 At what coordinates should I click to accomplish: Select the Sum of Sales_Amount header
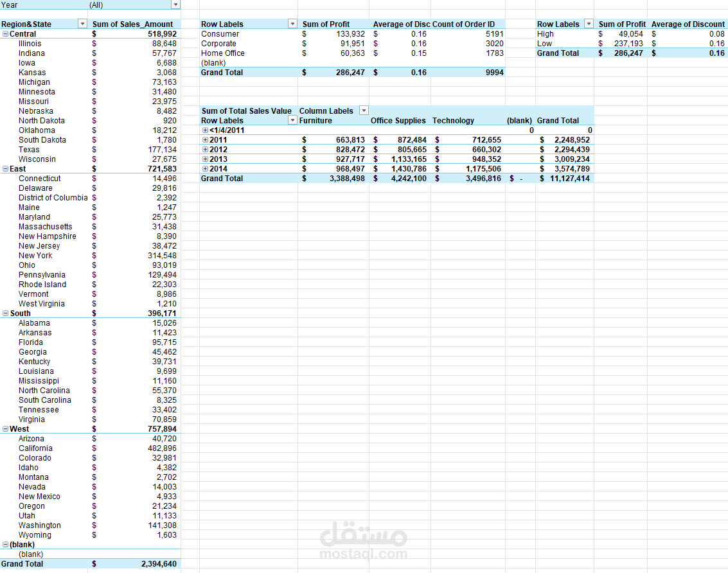(x=132, y=24)
